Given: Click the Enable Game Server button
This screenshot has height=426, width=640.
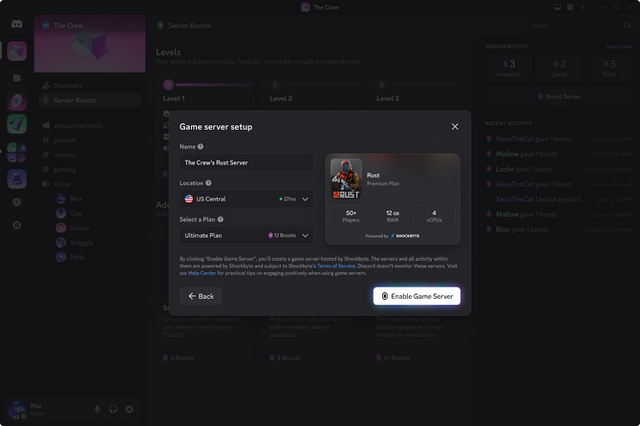Looking at the screenshot, I should point(417,296).
